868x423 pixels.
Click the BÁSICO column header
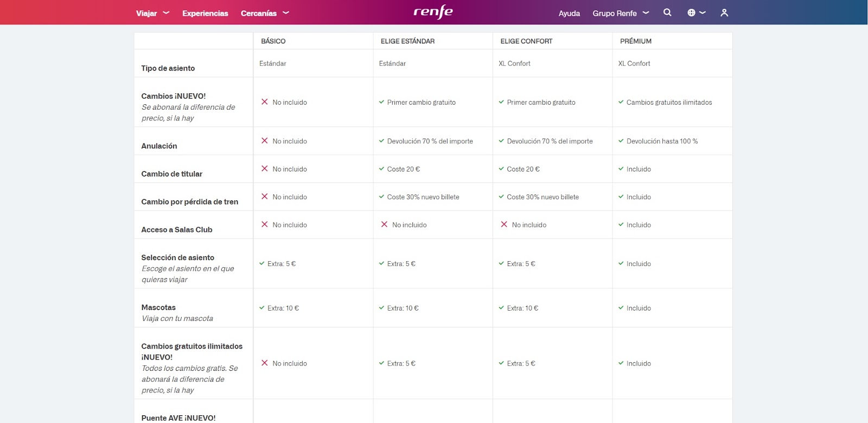pos(273,41)
